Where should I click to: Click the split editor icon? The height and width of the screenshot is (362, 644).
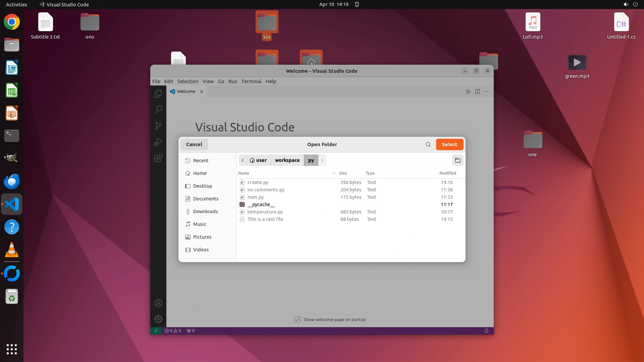[477, 92]
